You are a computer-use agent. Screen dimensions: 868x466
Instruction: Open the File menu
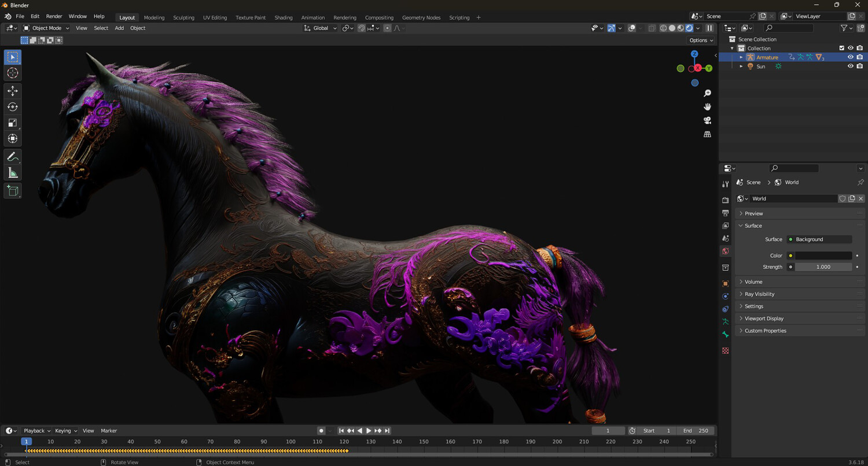20,16
